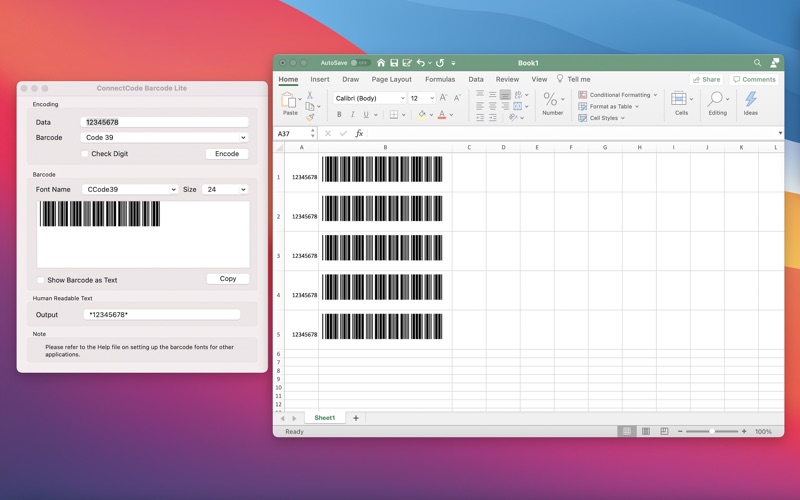Click the Number percent icon
The width and height of the screenshot is (800, 500).
pyautogui.click(x=550, y=99)
